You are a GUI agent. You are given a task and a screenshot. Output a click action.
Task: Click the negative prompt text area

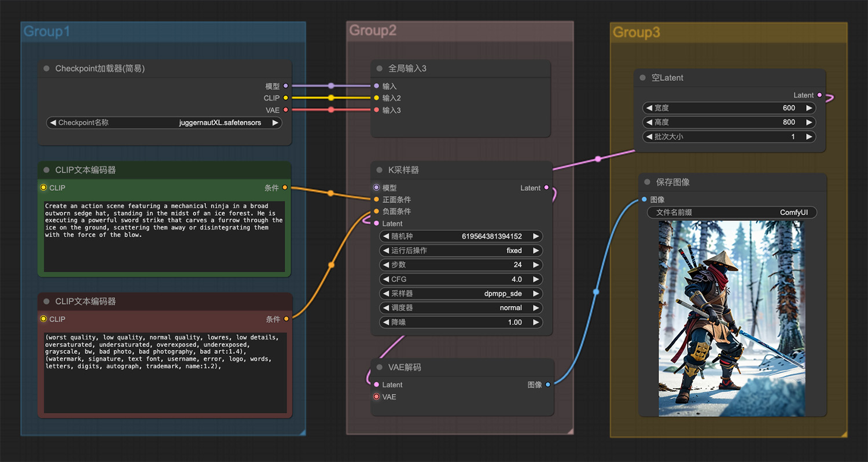[x=164, y=373]
